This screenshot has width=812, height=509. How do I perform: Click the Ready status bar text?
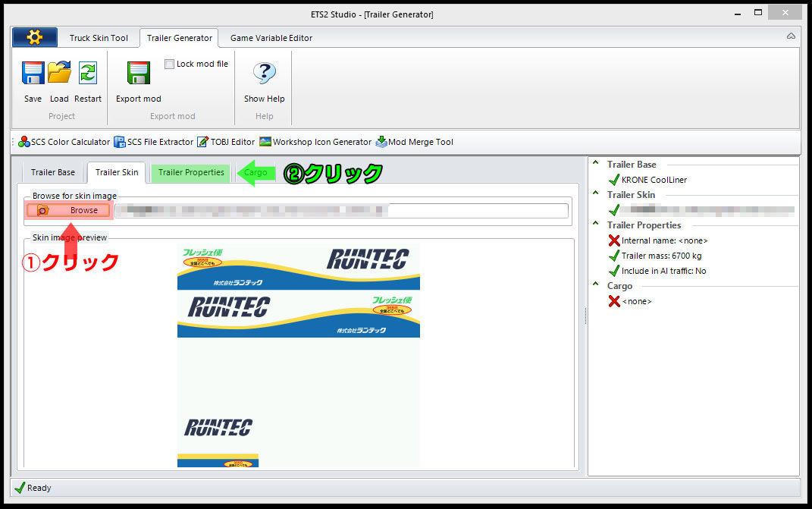[x=39, y=488]
